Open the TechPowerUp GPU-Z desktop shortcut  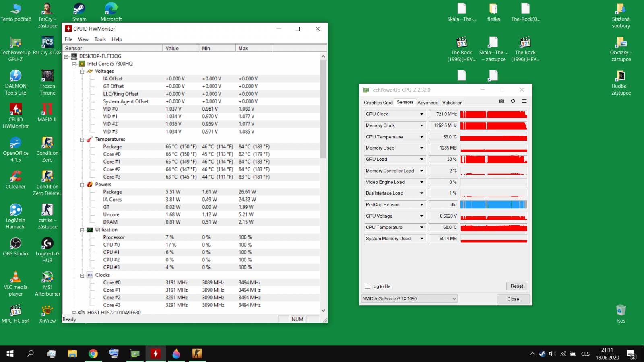point(16,49)
